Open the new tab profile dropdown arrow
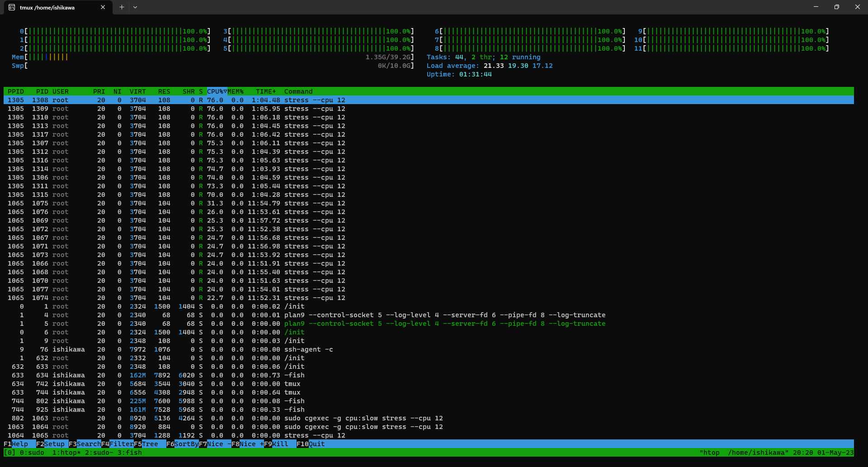 pos(135,7)
